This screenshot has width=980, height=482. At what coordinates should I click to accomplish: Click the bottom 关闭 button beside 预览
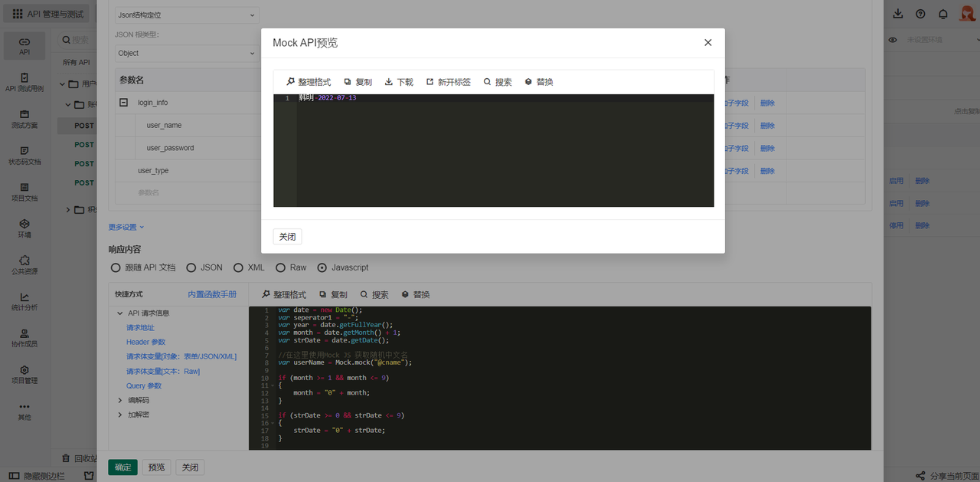tap(190, 467)
